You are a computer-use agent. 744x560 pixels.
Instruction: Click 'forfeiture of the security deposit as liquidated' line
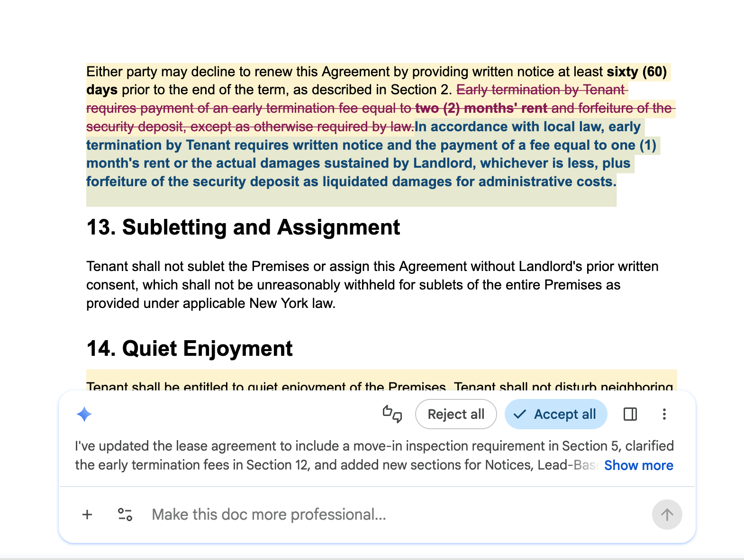coord(351,181)
